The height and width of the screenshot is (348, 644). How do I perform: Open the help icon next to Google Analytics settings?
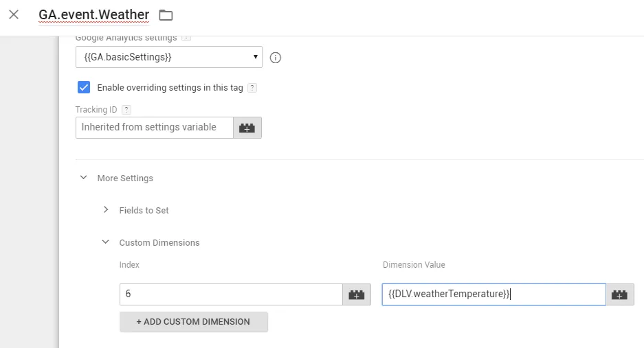pos(186,38)
